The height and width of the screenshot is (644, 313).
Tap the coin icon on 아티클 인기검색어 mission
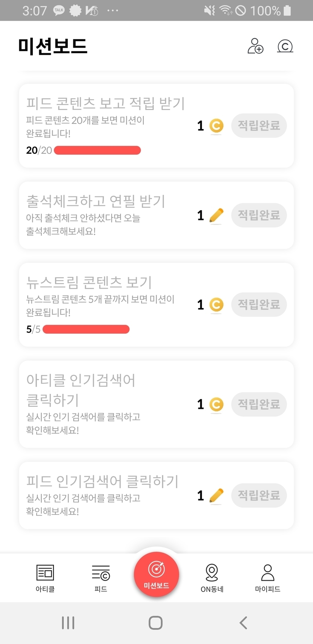(216, 404)
